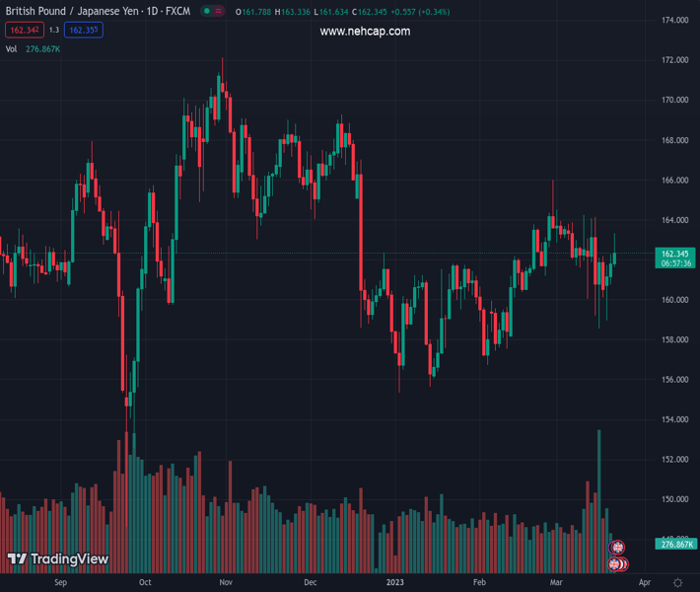Click the Nov label on time axis
The image size is (700, 592).
[226, 583]
